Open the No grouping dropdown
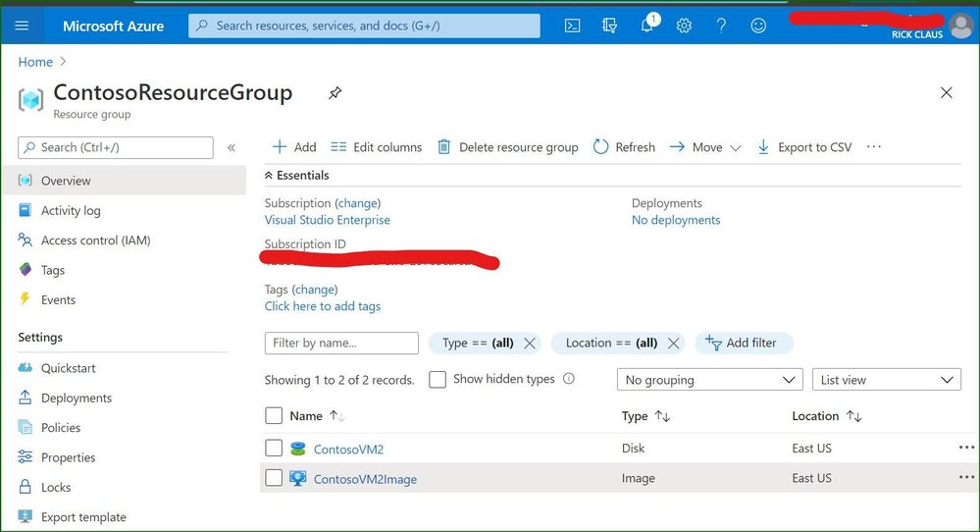This screenshot has height=532, width=980. tap(709, 380)
